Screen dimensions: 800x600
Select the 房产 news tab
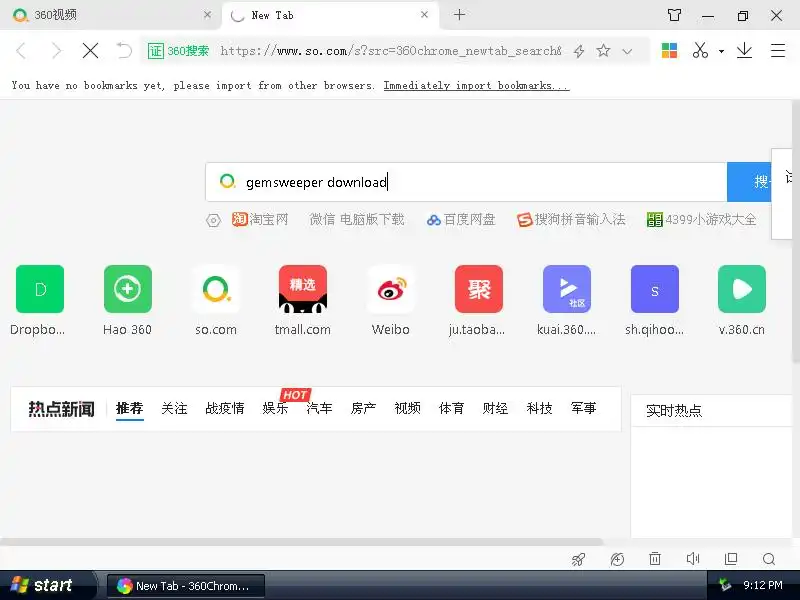pos(363,408)
